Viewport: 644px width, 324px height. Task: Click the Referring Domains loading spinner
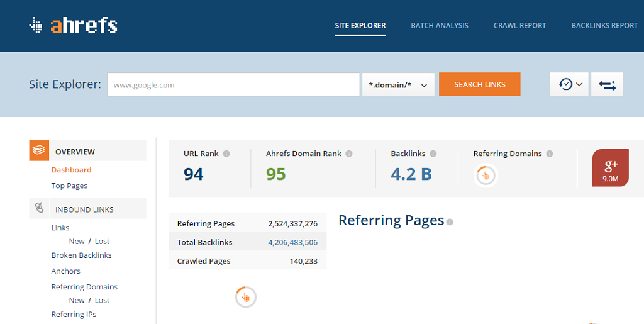[486, 176]
